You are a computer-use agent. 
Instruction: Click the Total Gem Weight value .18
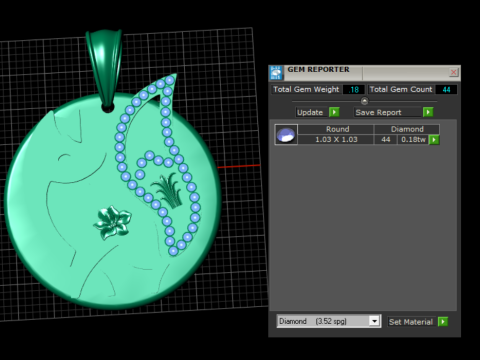(x=353, y=90)
